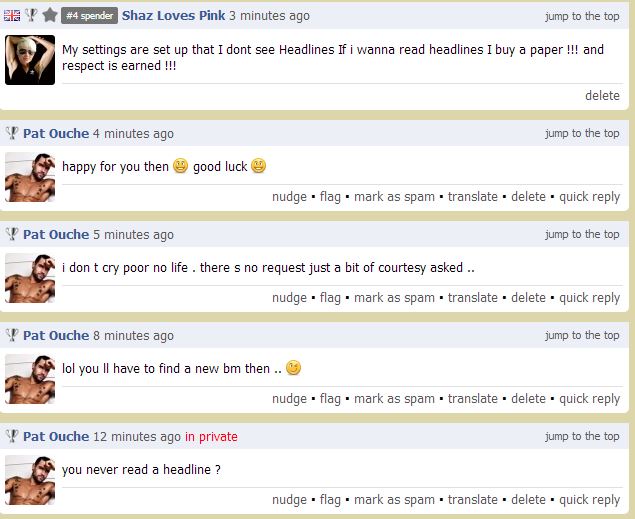The width and height of the screenshot is (635, 519).
Task: Mark 'happy for you then' message as spam
Action: click(394, 197)
